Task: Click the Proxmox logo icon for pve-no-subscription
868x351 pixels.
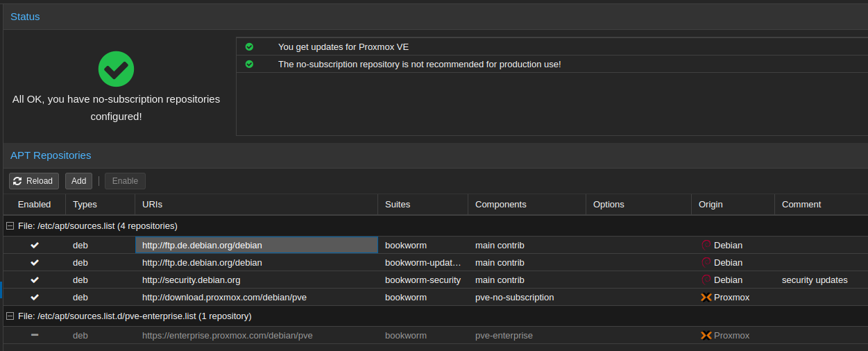Action: 706,298
